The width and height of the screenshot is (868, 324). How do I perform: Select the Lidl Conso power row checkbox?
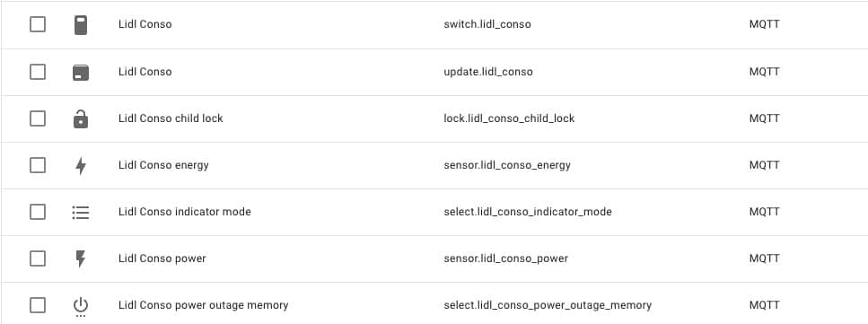click(38, 258)
